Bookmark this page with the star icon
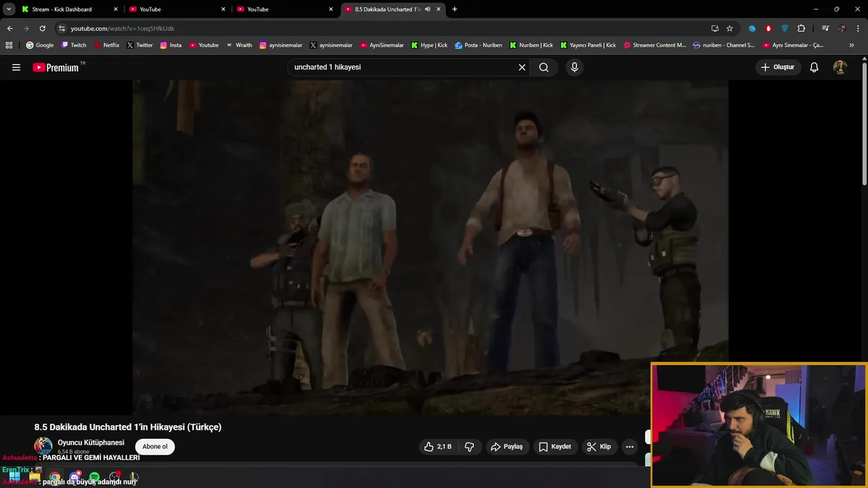The width and height of the screenshot is (868, 488). (x=730, y=28)
